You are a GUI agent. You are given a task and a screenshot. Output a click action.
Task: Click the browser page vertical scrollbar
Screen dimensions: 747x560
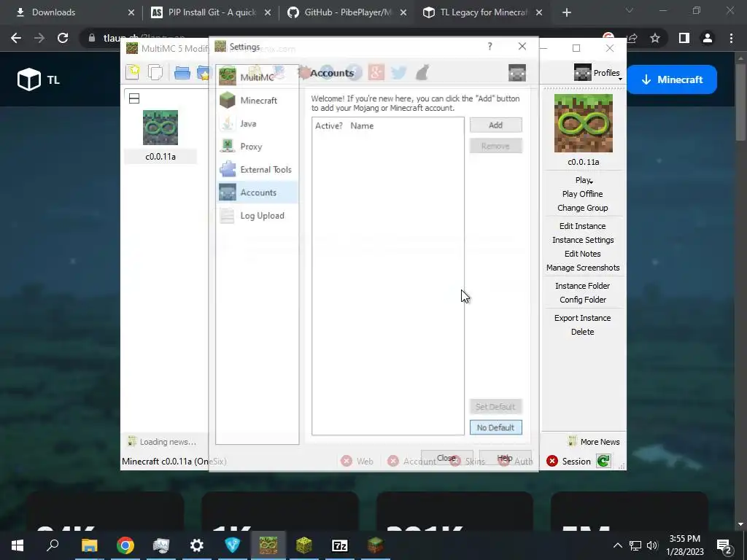[740, 290]
